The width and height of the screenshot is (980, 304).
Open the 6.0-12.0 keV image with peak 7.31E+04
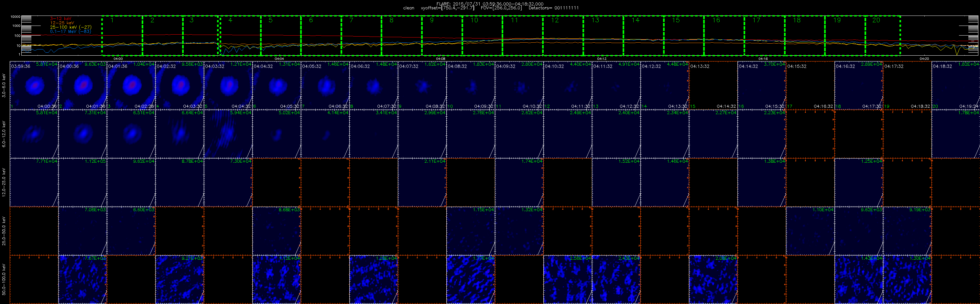(x=82, y=134)
